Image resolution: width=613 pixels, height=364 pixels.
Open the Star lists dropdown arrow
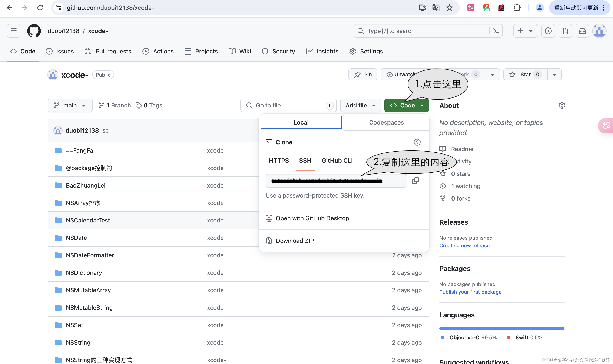point(554,74)
